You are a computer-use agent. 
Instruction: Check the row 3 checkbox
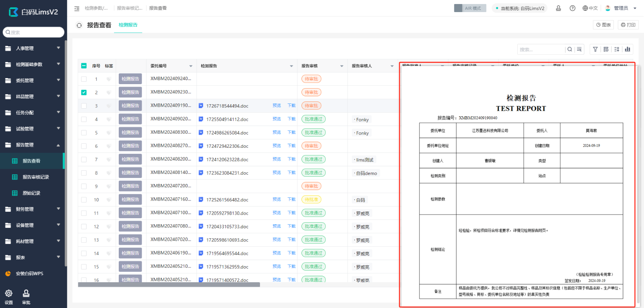pos(84,106)
